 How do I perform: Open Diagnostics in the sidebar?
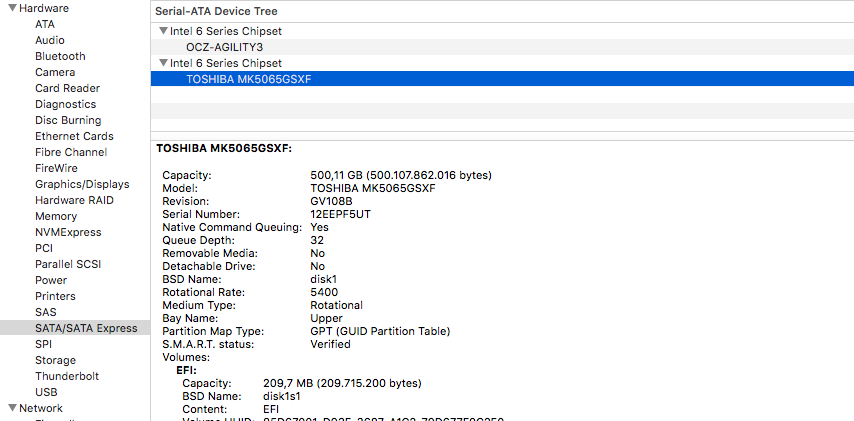[65, 104]
